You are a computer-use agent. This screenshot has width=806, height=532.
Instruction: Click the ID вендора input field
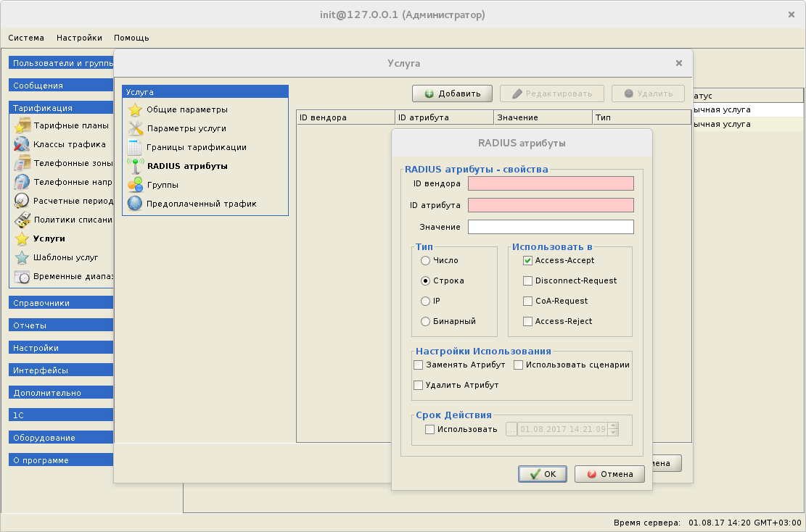coord(551,183)
